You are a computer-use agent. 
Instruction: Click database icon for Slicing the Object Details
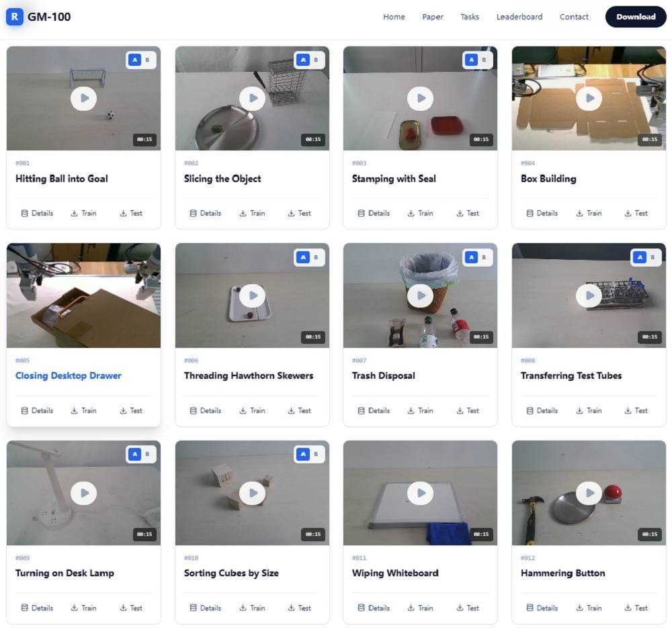click(194, 214)
